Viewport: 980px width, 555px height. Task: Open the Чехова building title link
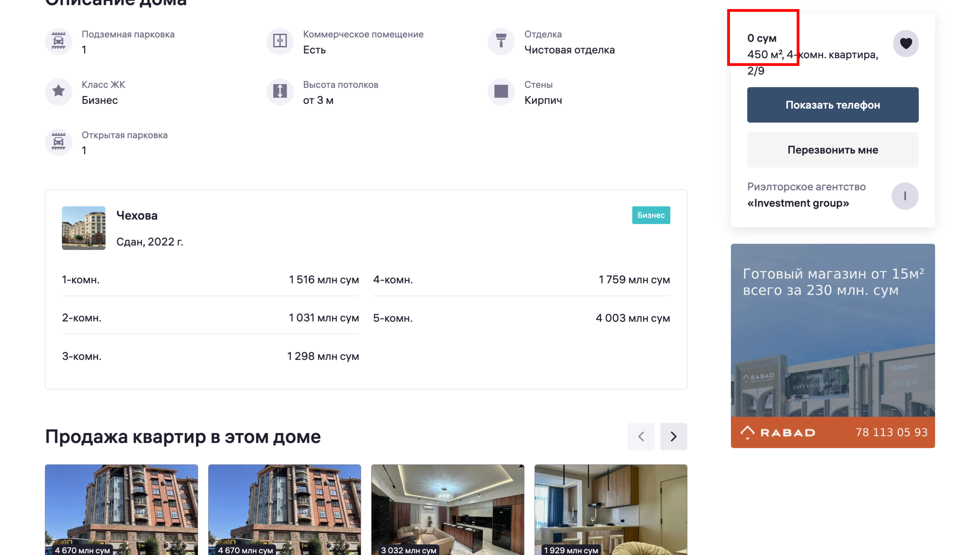coord(137,215)
